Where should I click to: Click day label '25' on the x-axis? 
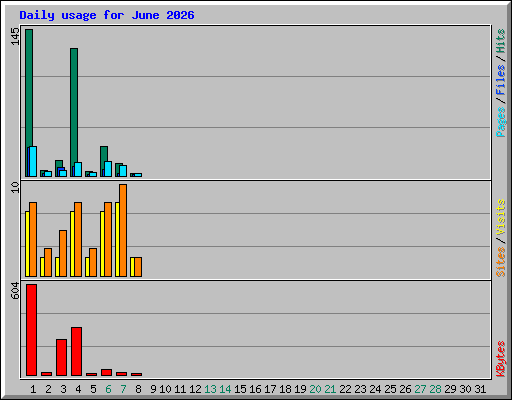click(x=390, y=389)
